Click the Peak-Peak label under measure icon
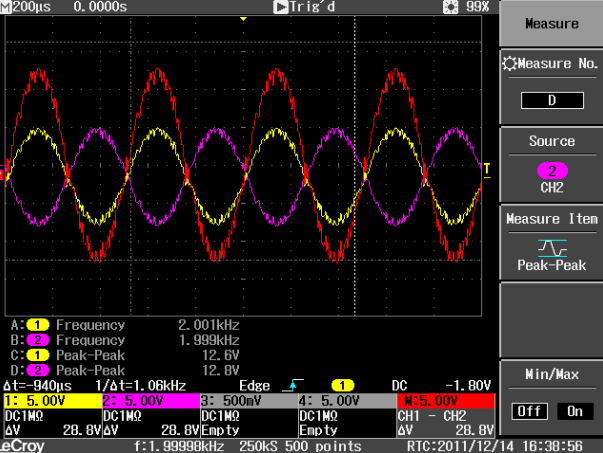Image resolution: width=603 pixels, height=453 pixels. 551,265
